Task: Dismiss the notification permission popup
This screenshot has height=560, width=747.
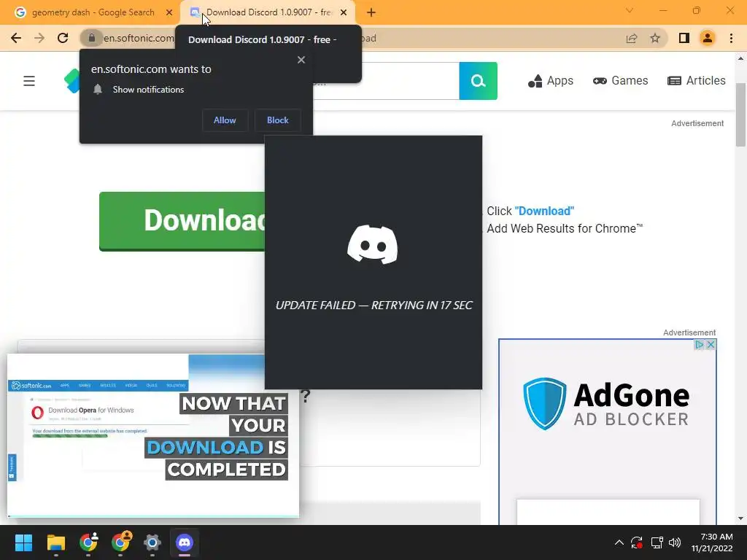Action: pos(301,60)
